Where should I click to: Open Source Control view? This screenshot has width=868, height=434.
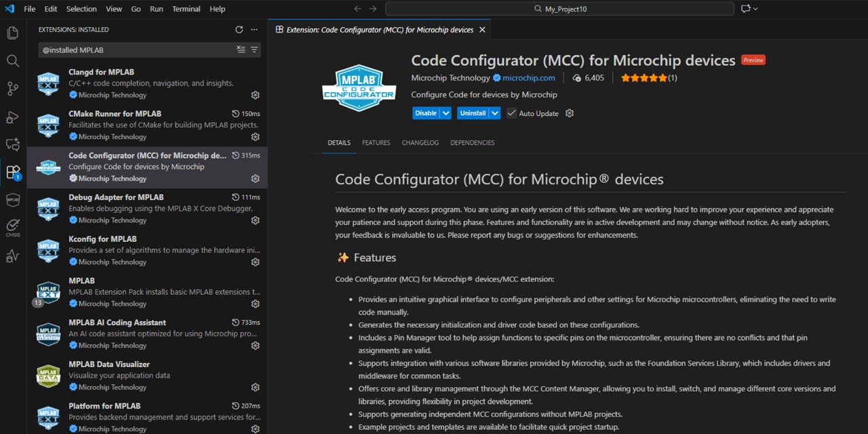click(x=12, y=89)
